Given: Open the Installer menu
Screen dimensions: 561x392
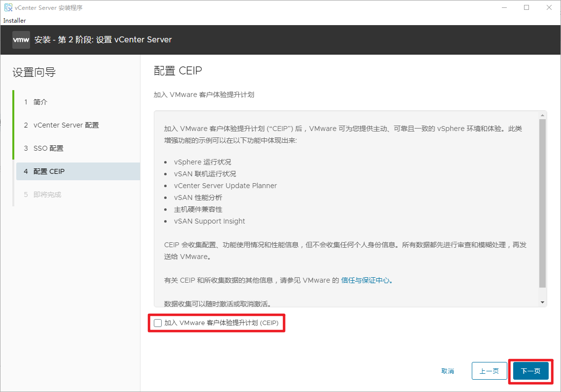Looking at the screenshot, I should coord(14,21).
